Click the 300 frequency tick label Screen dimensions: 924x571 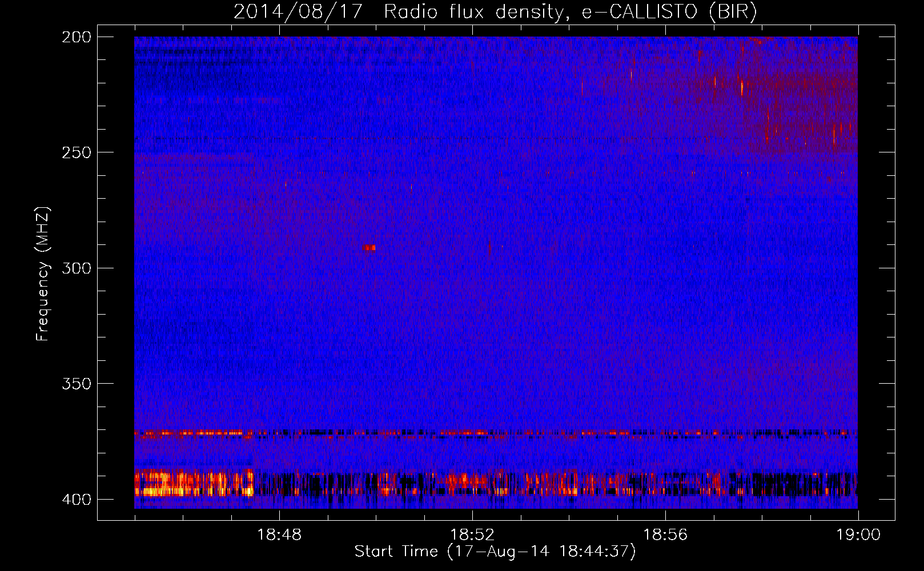click(76, 268)
